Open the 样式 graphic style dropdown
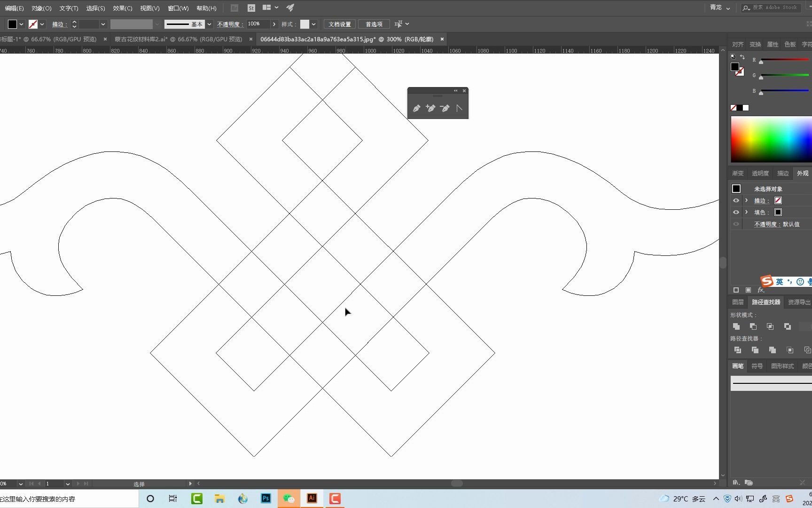The height and width of the screenshot is (508, 812). [x=313, y=24]
